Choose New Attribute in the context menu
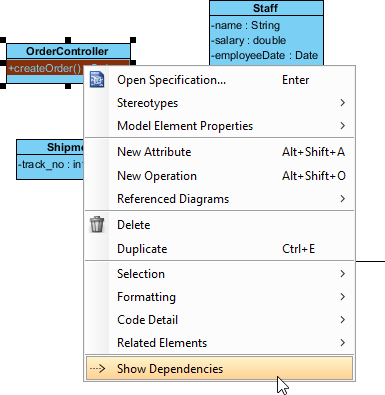 click(219, 152)
